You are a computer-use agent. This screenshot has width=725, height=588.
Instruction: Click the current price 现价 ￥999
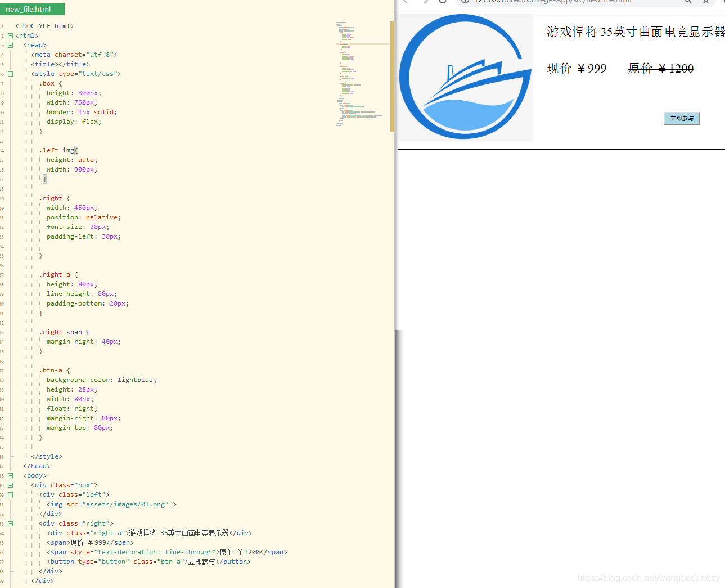pos(577,69)
